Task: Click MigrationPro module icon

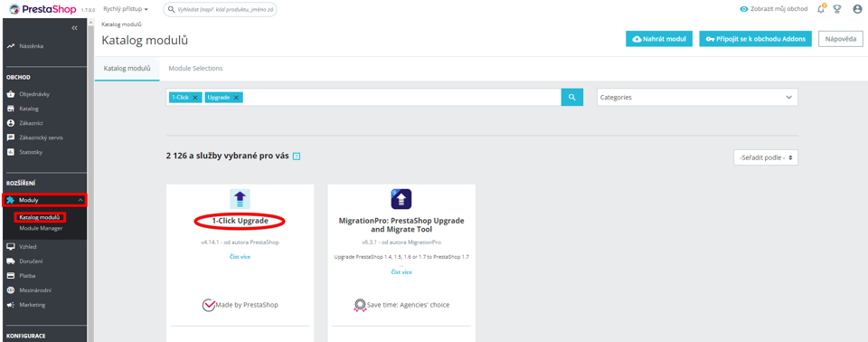Action: 401,198
